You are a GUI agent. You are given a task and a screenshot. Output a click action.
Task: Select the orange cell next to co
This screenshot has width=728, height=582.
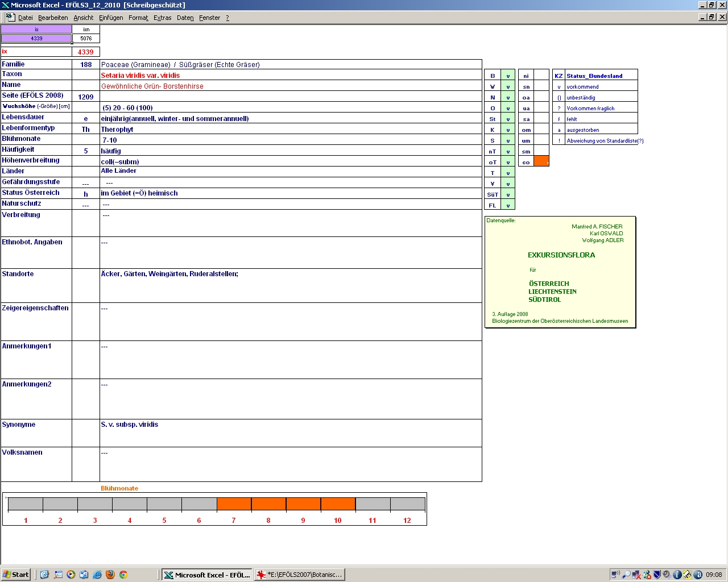pos(541,161)
